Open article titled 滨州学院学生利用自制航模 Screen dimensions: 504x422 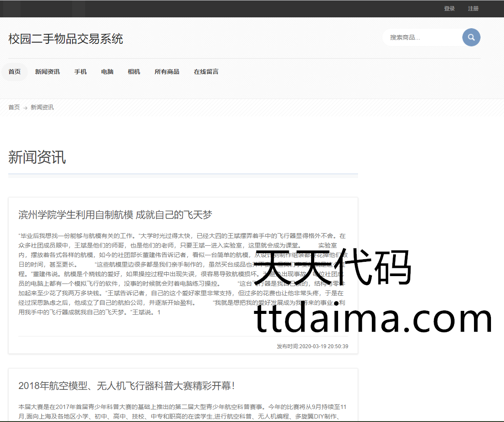[115, 214]
